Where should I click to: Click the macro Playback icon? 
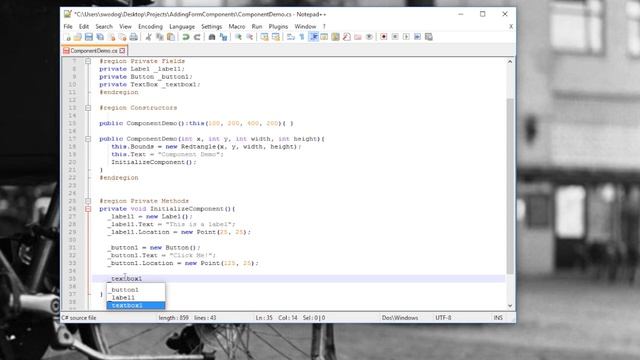tap(406, 37)
